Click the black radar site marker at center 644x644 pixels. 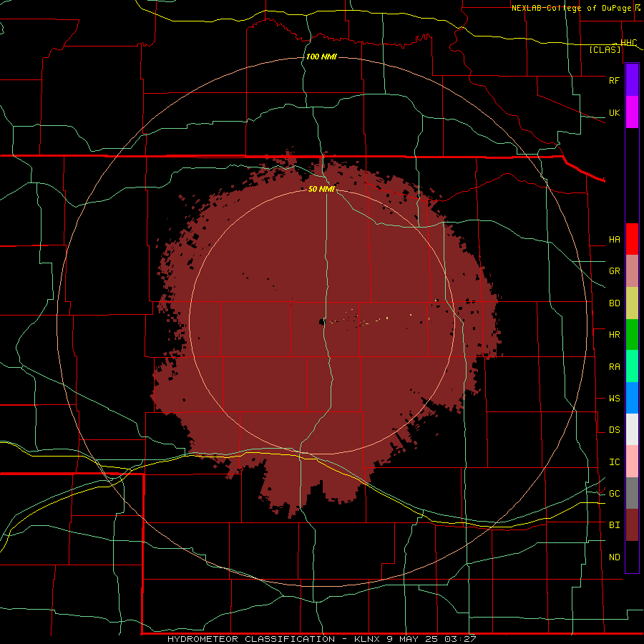coord(323,322)
